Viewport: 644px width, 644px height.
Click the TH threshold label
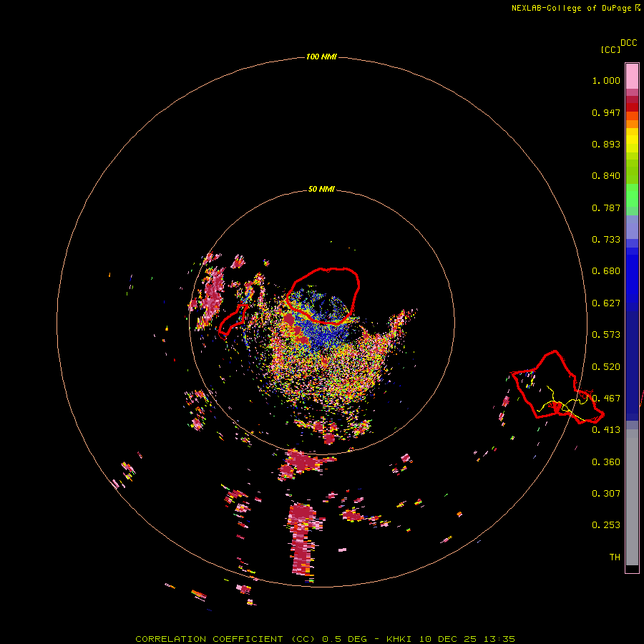pyautogui.click(x=615, y=557)
